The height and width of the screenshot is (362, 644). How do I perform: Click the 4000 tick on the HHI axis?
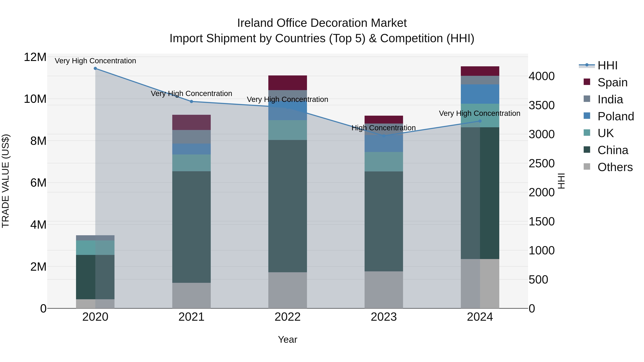[x=542, y=76]
